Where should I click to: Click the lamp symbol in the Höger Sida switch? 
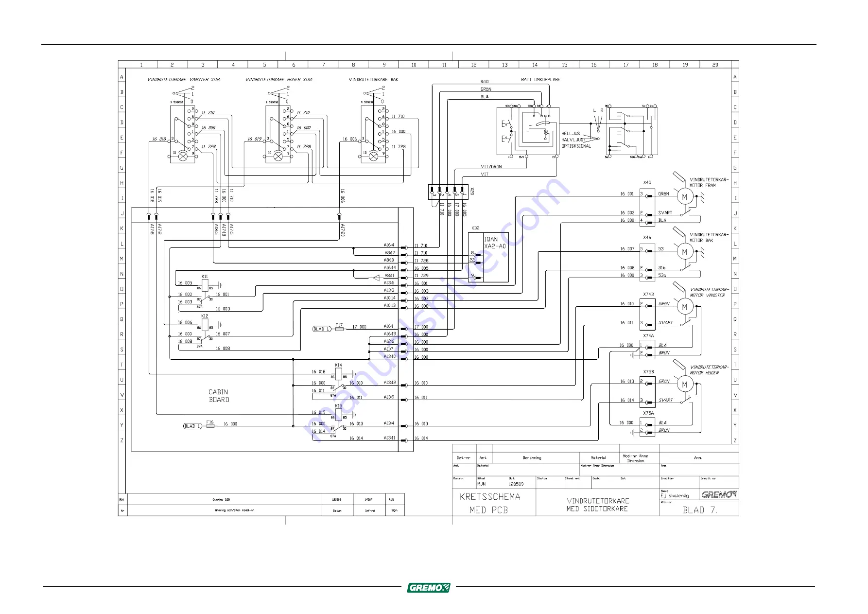point(278,156)
